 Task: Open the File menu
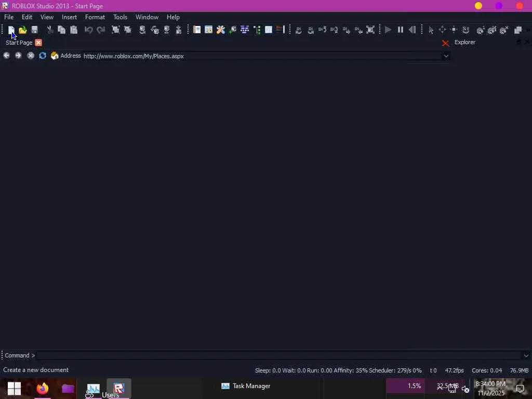(x=9, y=17)
